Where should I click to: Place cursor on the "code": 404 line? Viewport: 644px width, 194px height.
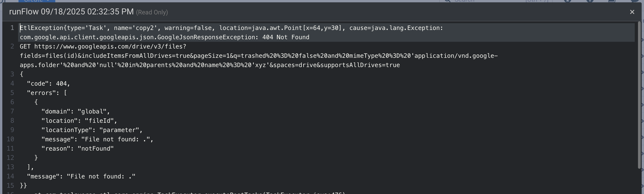[48, 84]
